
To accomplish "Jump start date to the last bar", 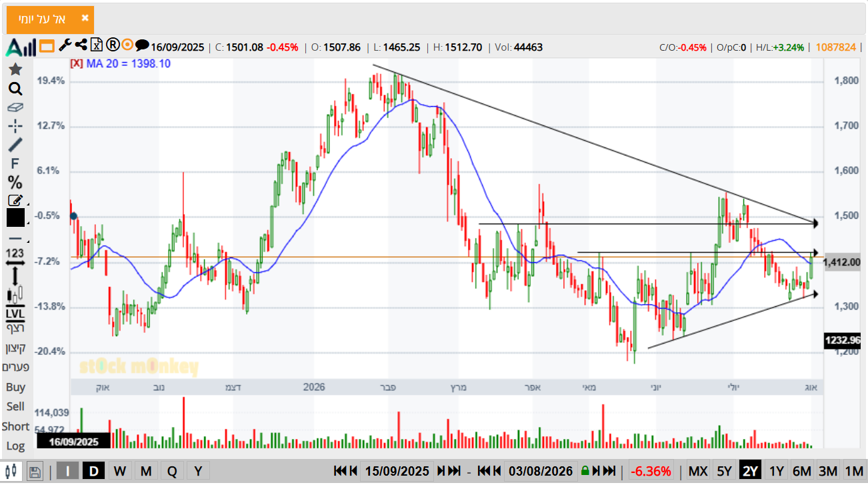I will [x=455, y=471].
